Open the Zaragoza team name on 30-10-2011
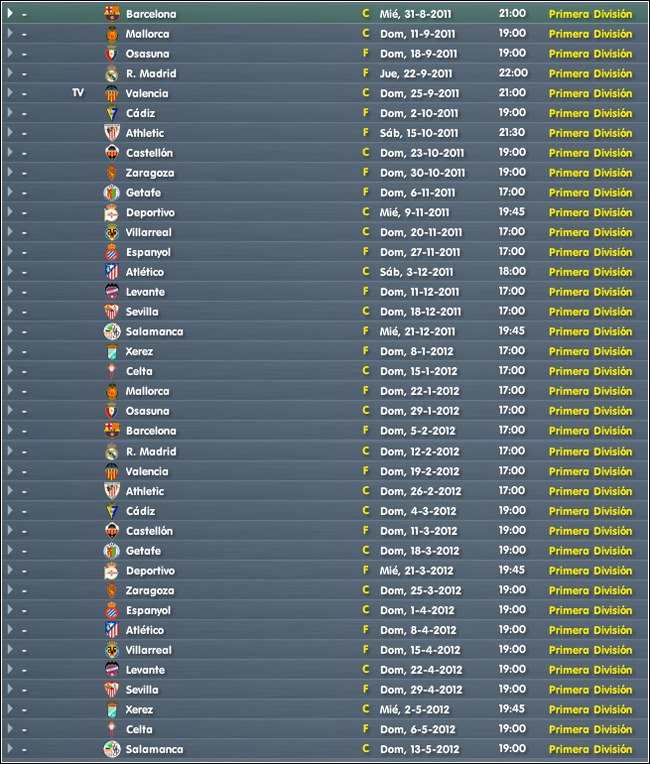The image size is (650, 764). coord(150,173)
